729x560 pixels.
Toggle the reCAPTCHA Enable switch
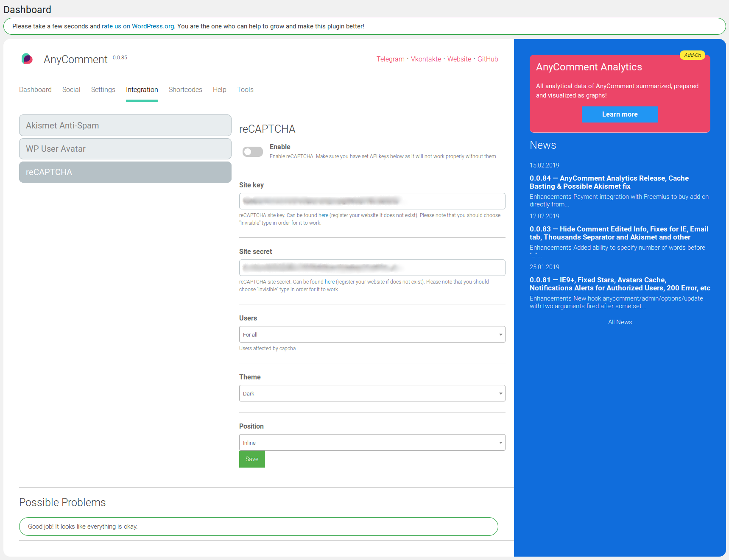(253, 152)
